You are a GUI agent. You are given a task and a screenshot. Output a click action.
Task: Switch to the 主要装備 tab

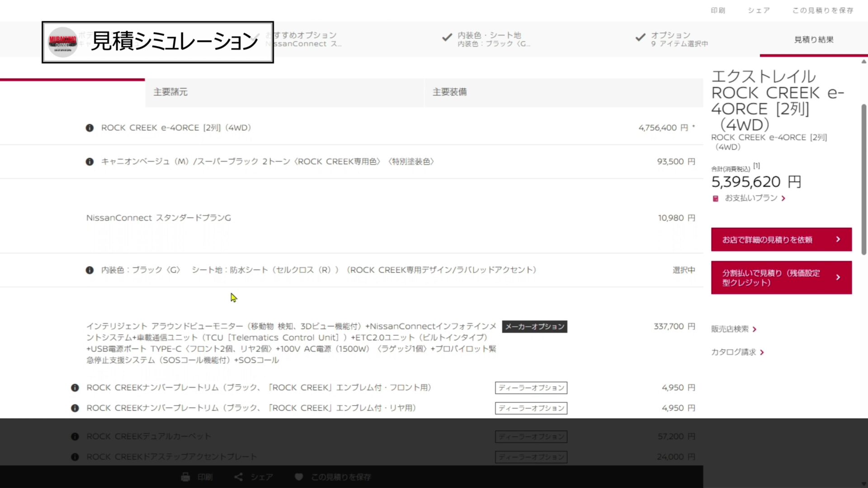[564, 92]
